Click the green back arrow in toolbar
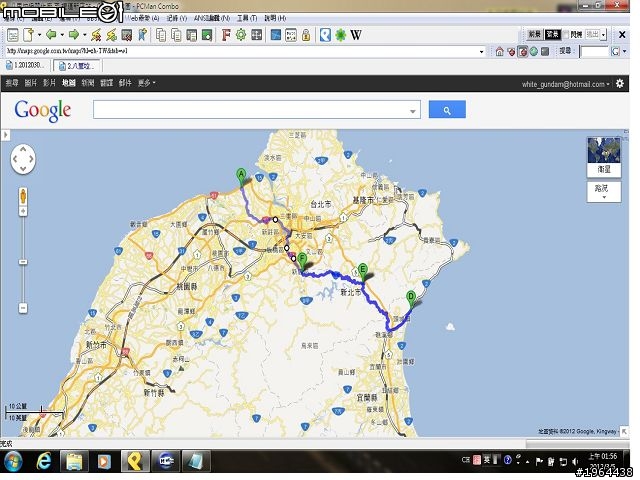Image resolution: width=640 pixels, height=480 pixels. click(51, 35)
